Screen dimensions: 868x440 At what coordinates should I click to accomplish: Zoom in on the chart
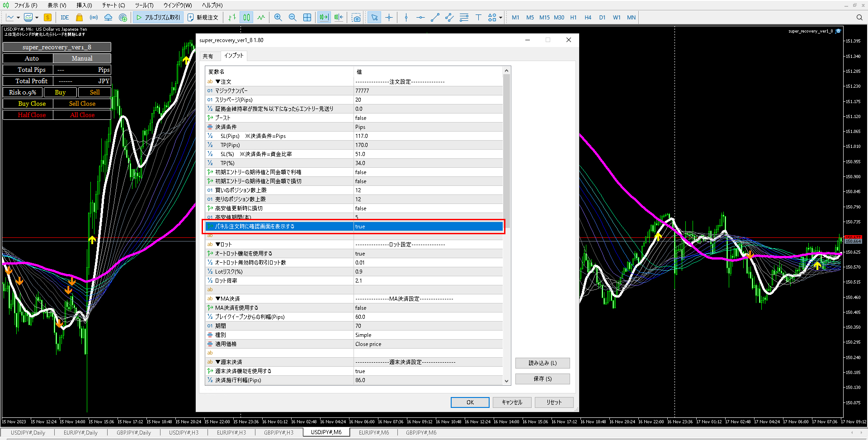(278, 18)
